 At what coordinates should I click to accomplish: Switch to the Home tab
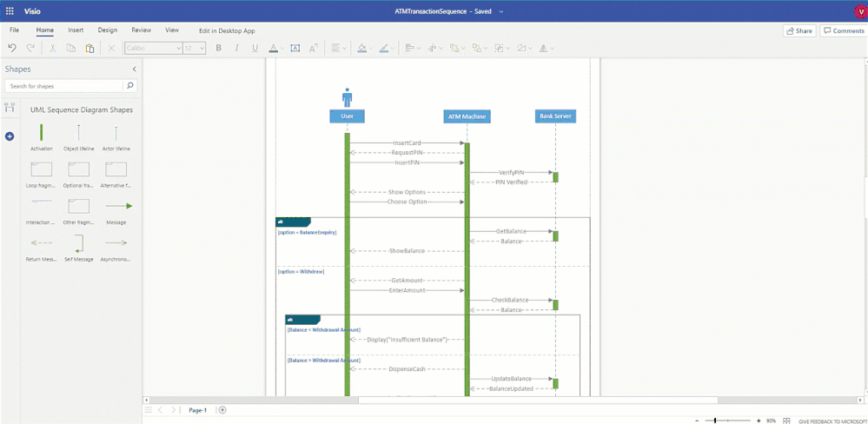pos(45,30)
